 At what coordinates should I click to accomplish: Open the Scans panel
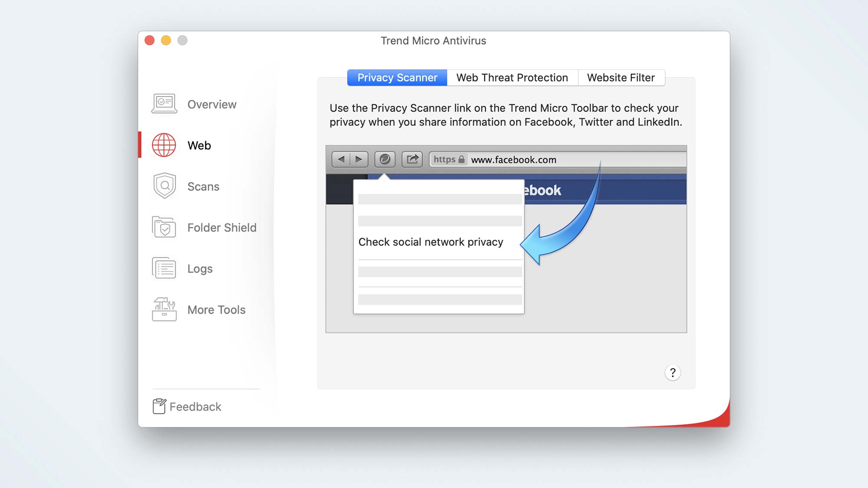tap(203, 187)
